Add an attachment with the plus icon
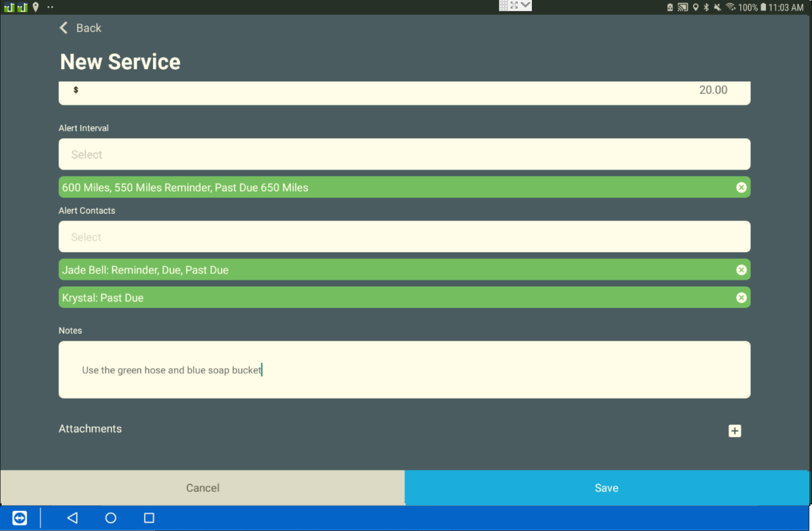This screenshot has width=812, height=531. pos(734,431)
